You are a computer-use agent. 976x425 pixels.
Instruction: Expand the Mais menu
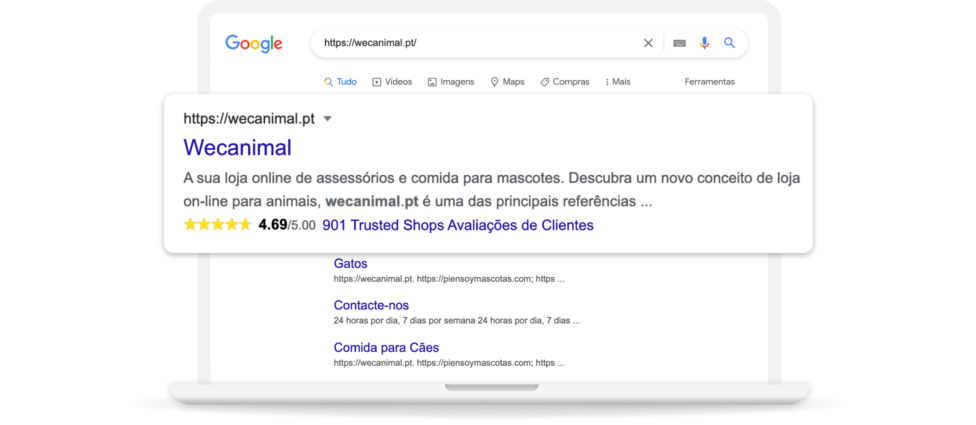point(617,82)
